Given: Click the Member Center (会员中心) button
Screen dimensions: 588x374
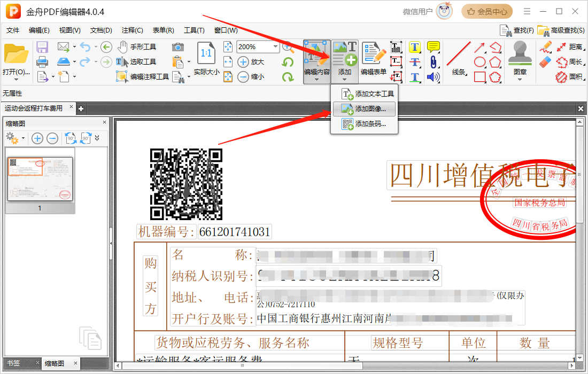Looking at the screenshot, I should tap(487, 12).
